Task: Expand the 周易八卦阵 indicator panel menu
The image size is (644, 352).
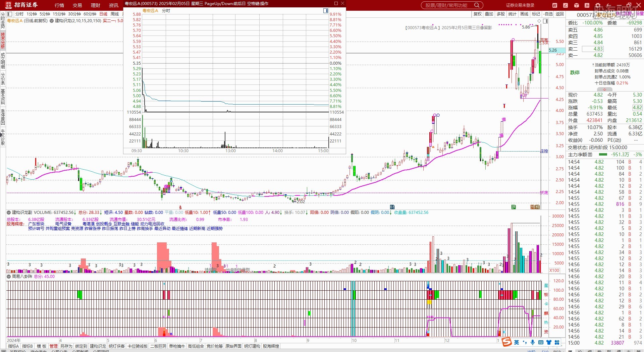Action: pos(9,277)
